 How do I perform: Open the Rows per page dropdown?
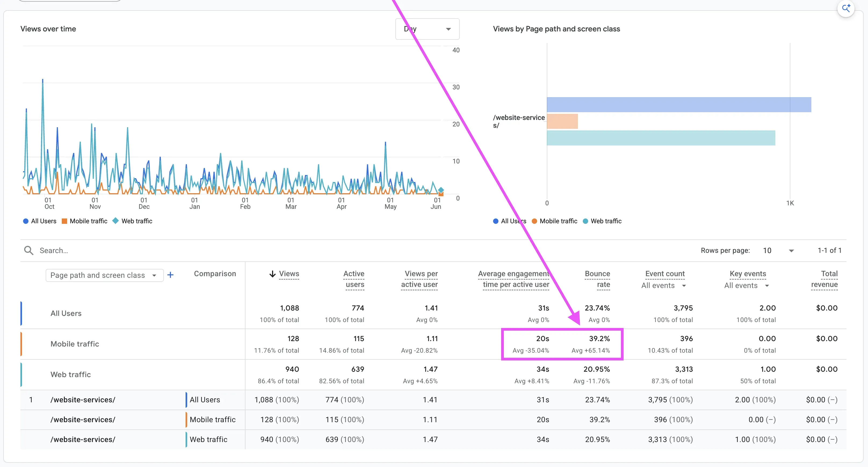click(x=779, y=250)
